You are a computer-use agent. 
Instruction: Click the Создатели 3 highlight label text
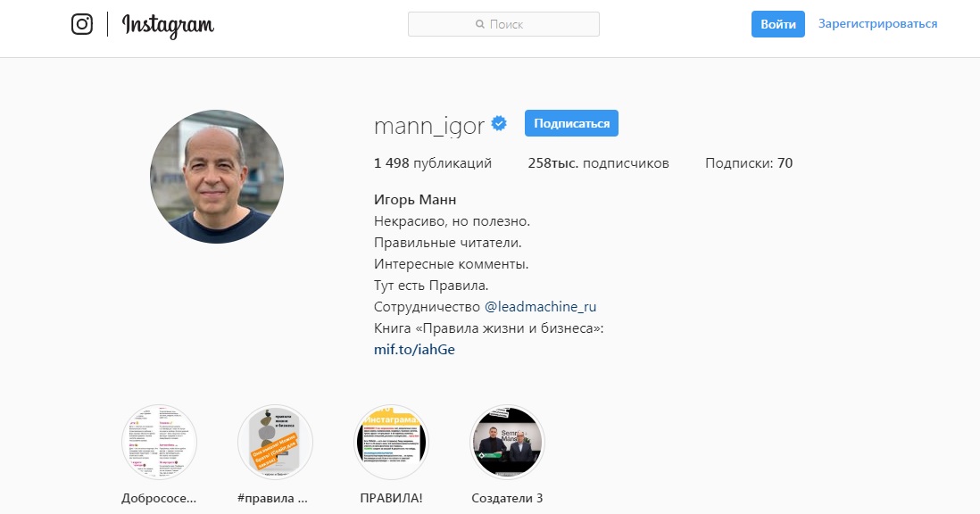click(507, 499)
